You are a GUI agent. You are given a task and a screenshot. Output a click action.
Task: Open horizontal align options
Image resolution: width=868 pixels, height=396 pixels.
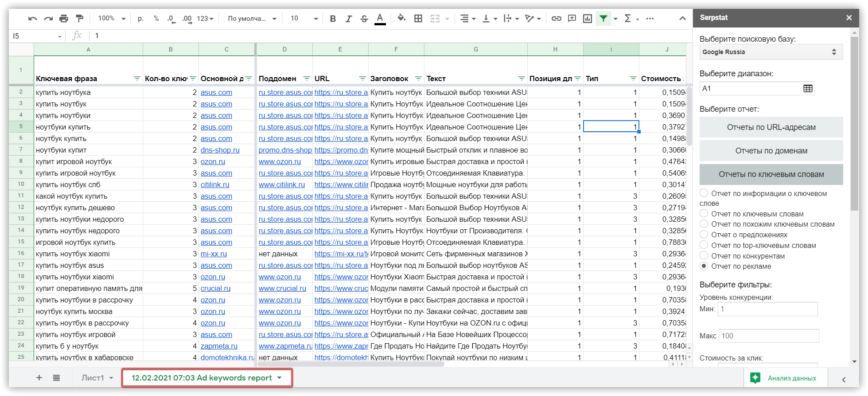(x=467, y=19)
